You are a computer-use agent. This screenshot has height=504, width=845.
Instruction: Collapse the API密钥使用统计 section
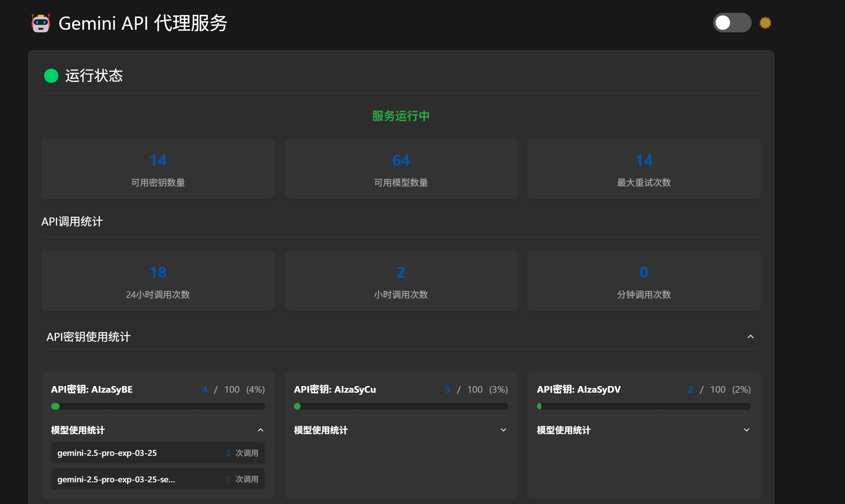click(751, 336)
